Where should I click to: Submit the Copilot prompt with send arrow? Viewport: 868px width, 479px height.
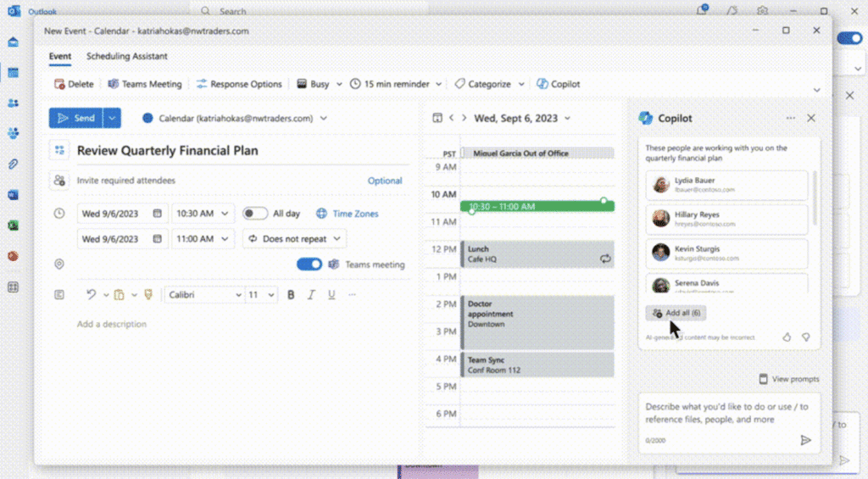tap(805, 440)
